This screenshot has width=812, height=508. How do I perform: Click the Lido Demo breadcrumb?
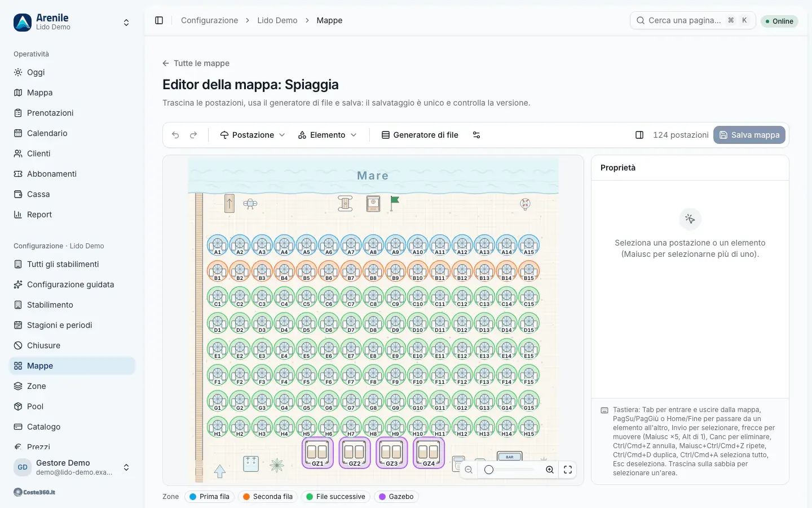(277, 20)
